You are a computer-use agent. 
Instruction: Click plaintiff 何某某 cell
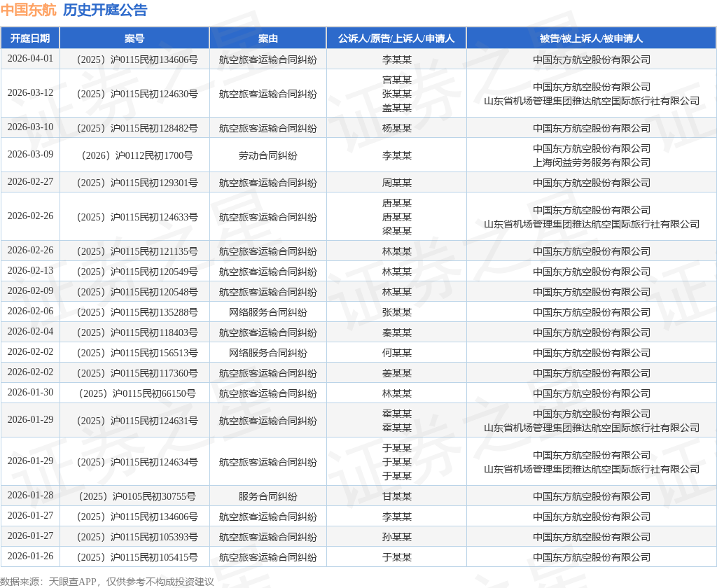pos(396,353)
